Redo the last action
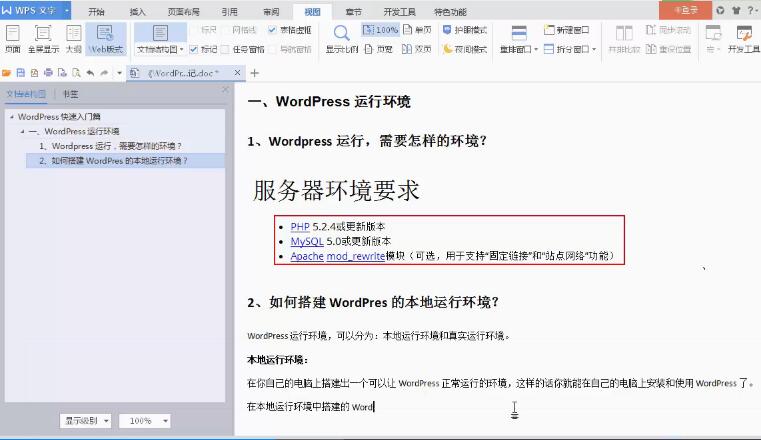761x440 pixels. pyautogui.click(x=104, y=73)
